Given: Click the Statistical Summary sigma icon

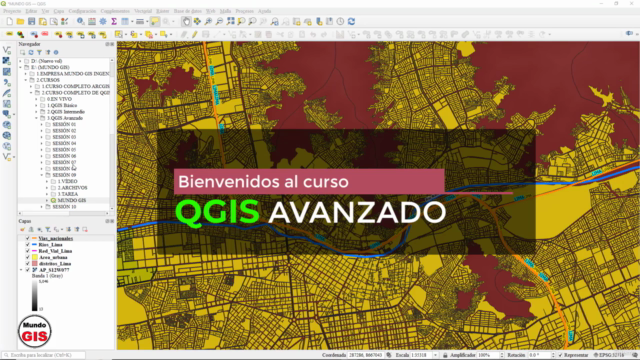Looking at the screenshot, I should click(x=114, y=22).
